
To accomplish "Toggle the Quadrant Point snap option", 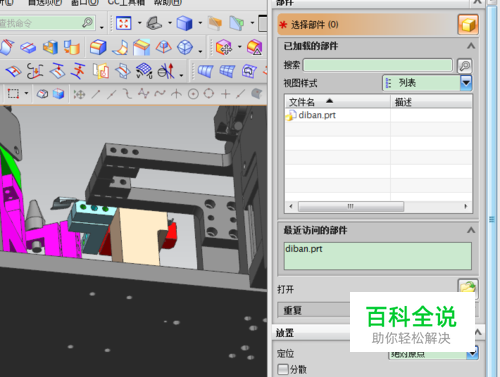I will pyautogui.click(x=209, y=94).
